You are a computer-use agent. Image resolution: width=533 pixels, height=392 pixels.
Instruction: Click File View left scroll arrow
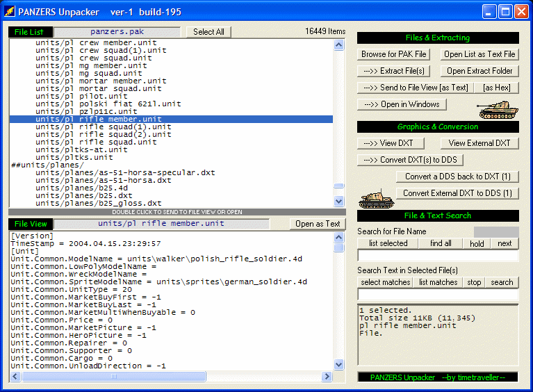15,376
